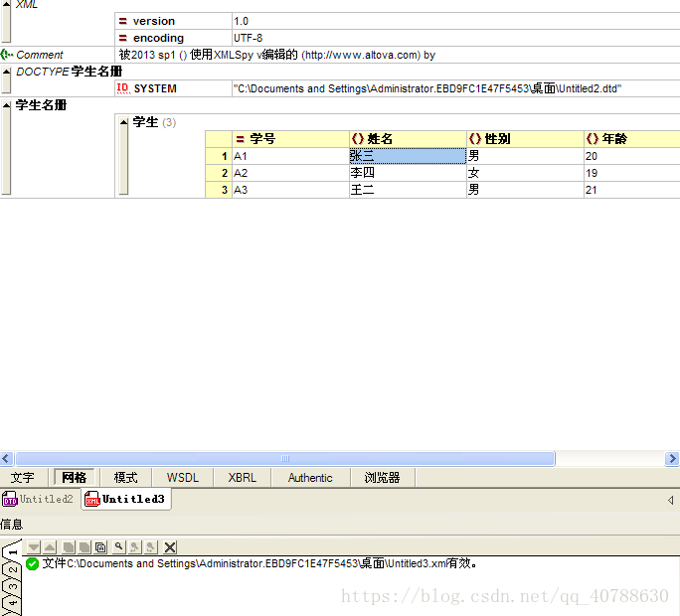Switch to 网格 grid view tab
Image resolution: width=680 pixels, height=616 pixels.
(75, 478)
